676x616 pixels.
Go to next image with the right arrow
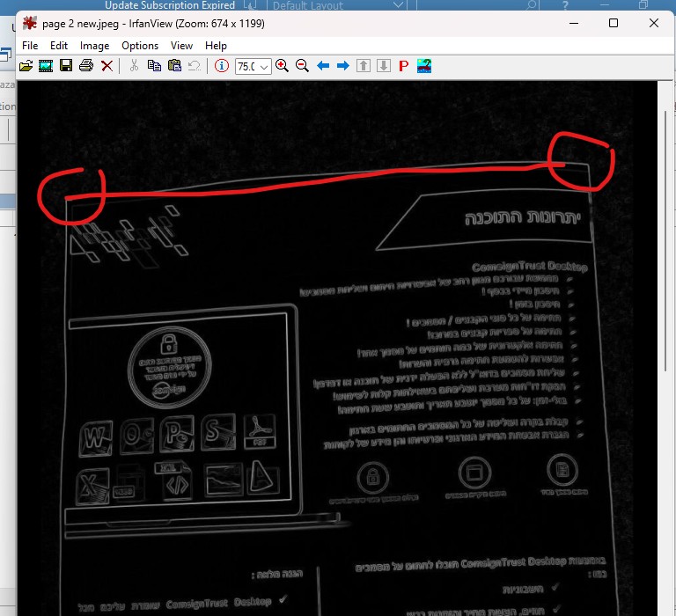click(343, 66)
